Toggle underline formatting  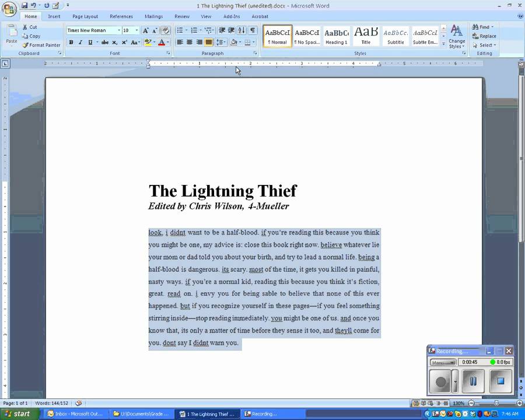(90, 43)
